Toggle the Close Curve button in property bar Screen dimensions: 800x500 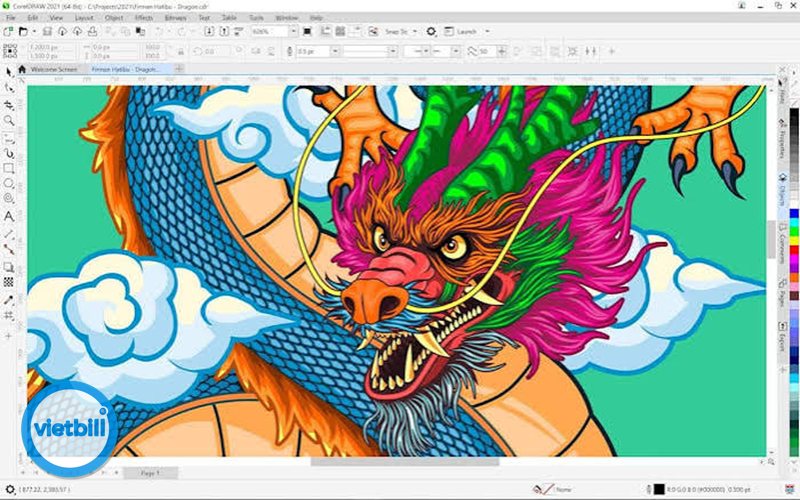518,52
